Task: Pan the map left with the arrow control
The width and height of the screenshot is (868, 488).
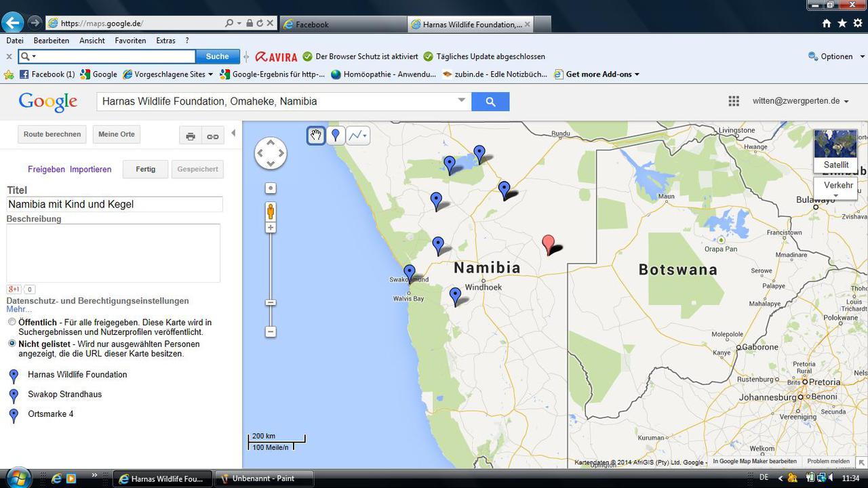Action: [260, 153]
